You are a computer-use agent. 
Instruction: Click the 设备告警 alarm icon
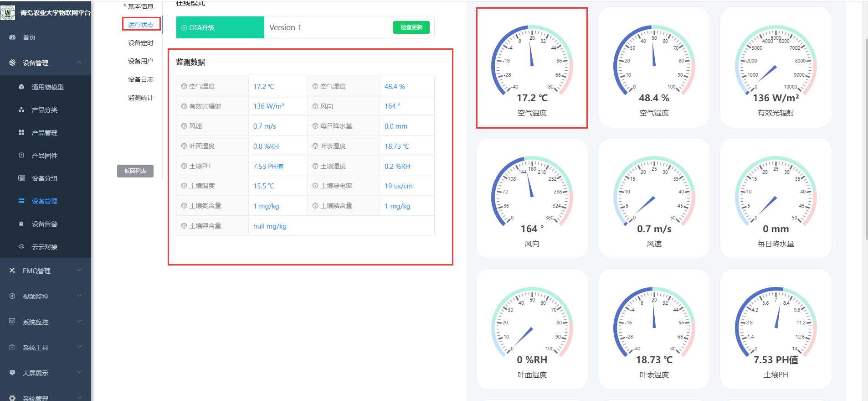click(x=21, y=224)
